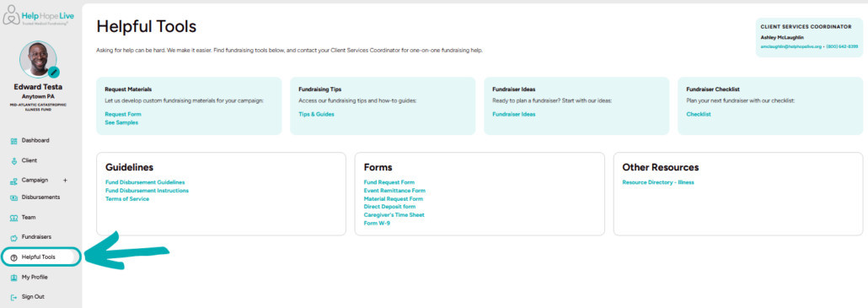Open Fundraisers in the sidebar
The width and height of the screenshot is (868, 308).
pyautogui.click(x=36, y=237)
